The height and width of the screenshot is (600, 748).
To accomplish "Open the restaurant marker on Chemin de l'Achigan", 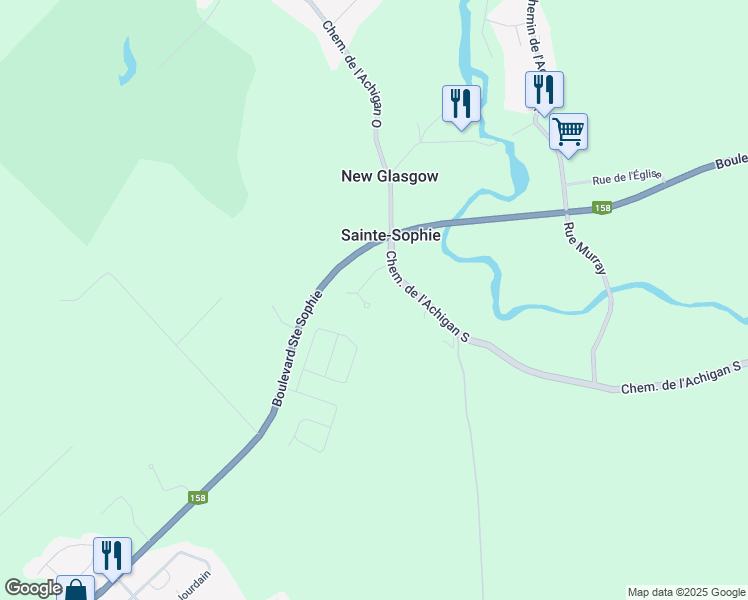I will click(544, 92).
